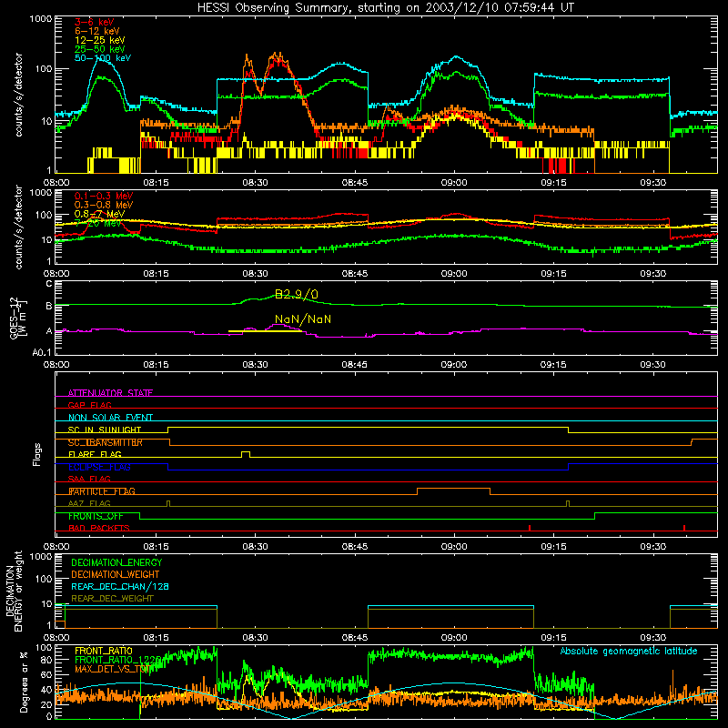This screenshot has height=728, width=728.
Task: Click the FRONT_RATIO legend entry
Action: click(104, 651)
